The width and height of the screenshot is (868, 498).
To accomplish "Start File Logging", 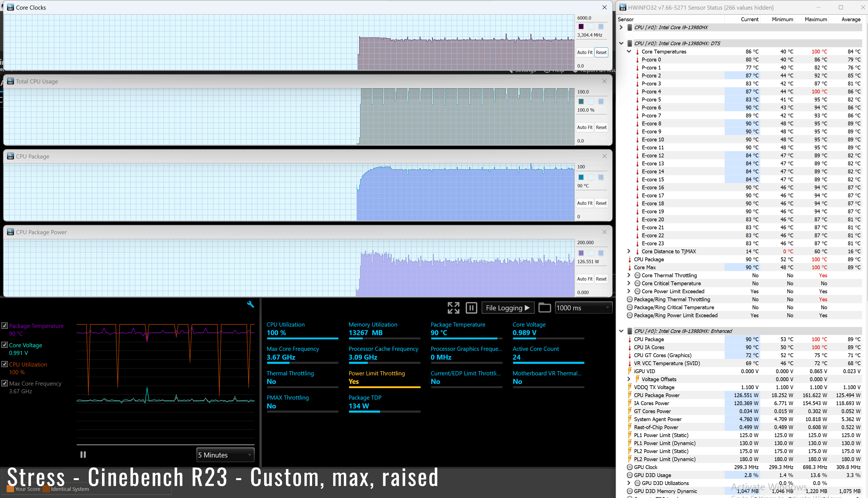I will coord(508,308).
